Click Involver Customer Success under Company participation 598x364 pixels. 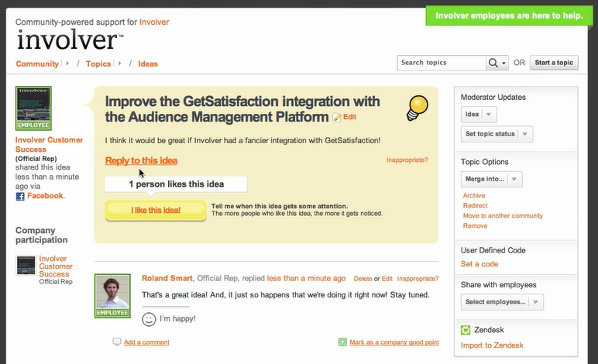[x=55, y=266]
